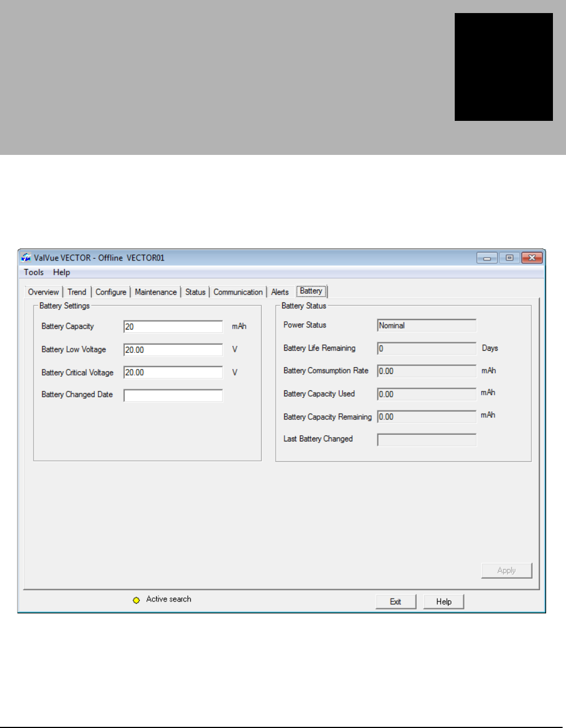
Task: Click the Battery Capacity input field
Action: click(x=173, y=327)
